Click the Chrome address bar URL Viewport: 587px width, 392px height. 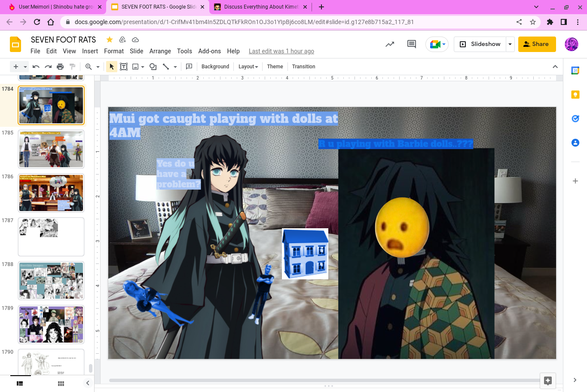pyautogui.click(x=244, y=22)
